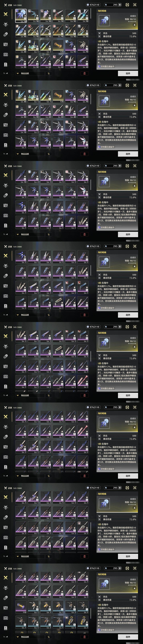Click the 8762110 shell credit counter
143x644 pixels.
point(93,5)
